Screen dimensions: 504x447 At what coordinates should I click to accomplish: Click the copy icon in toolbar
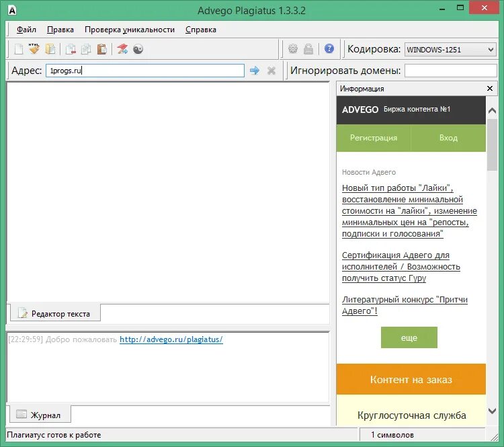(86, 49)
